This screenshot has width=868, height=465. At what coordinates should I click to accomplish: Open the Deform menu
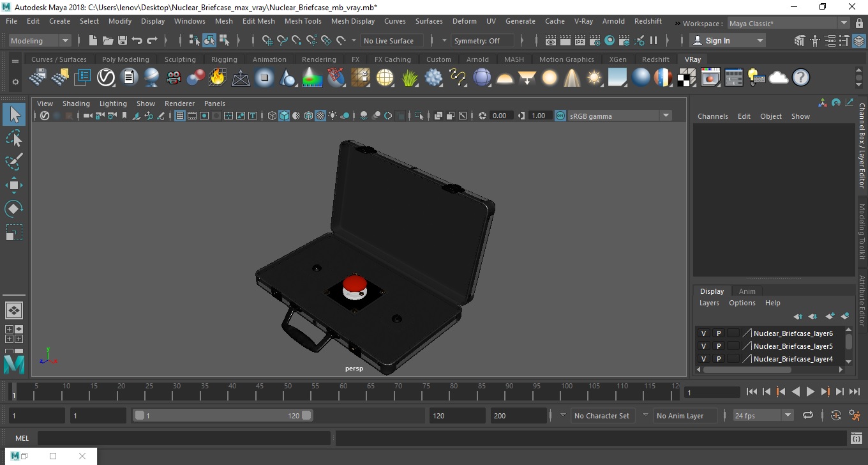[x=464, y=21]
